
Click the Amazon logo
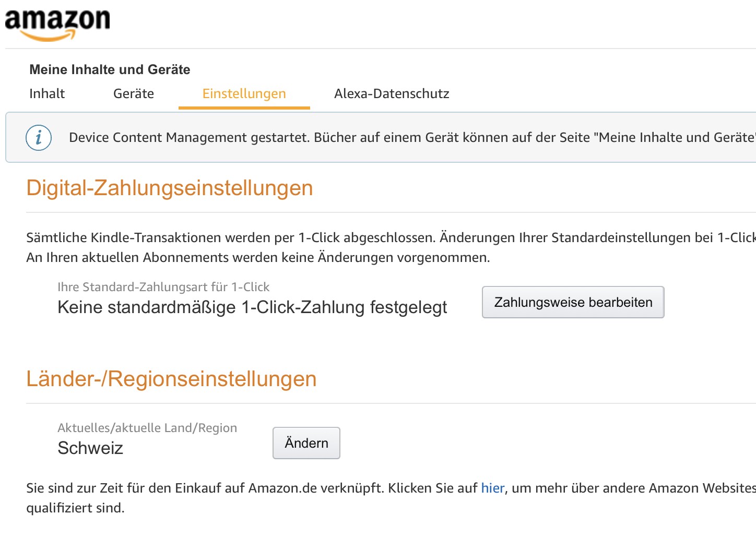(57, 24)
